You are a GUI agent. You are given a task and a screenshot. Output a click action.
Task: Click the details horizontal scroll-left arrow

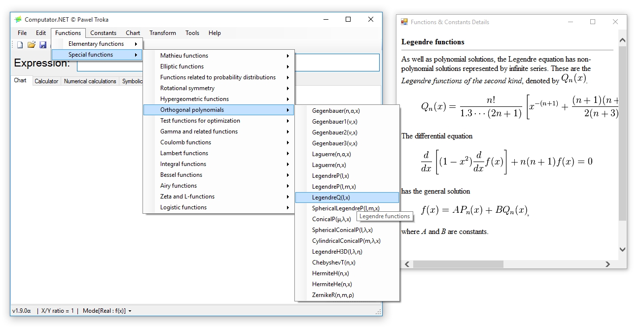coord(406,265)
